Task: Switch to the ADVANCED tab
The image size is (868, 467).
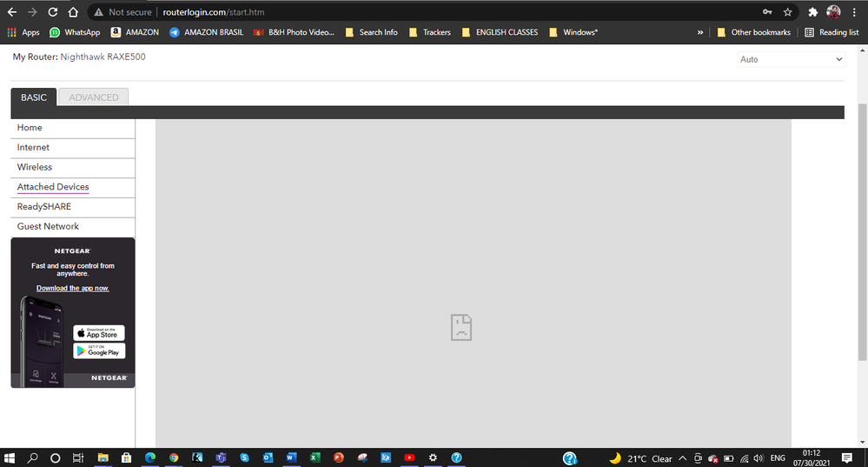Action: pyautogui.click(x=93, y=97)
